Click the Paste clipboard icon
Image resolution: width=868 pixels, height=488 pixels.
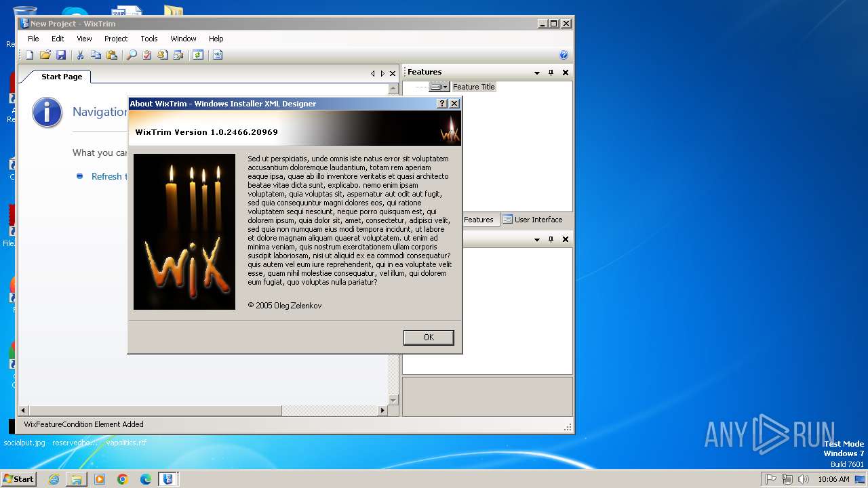[x=112, y=55]
